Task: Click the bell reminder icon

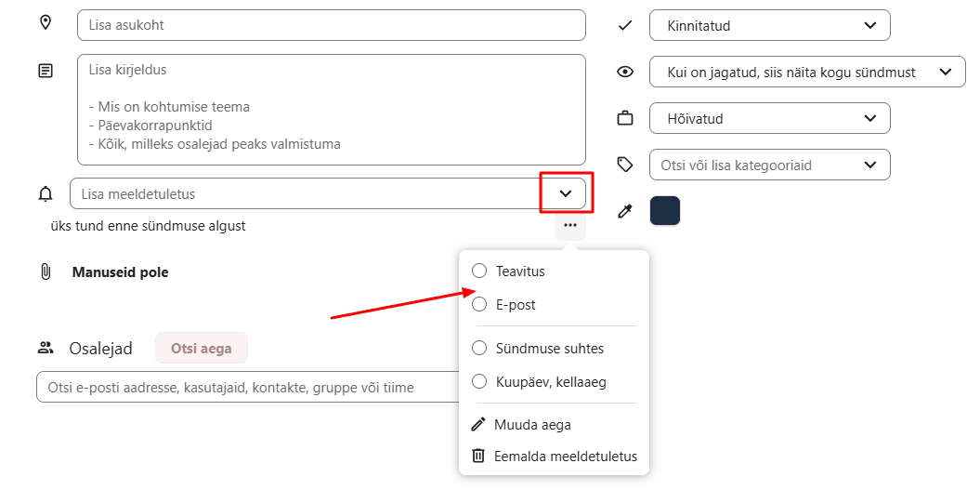Action: (x=45, y=194)
